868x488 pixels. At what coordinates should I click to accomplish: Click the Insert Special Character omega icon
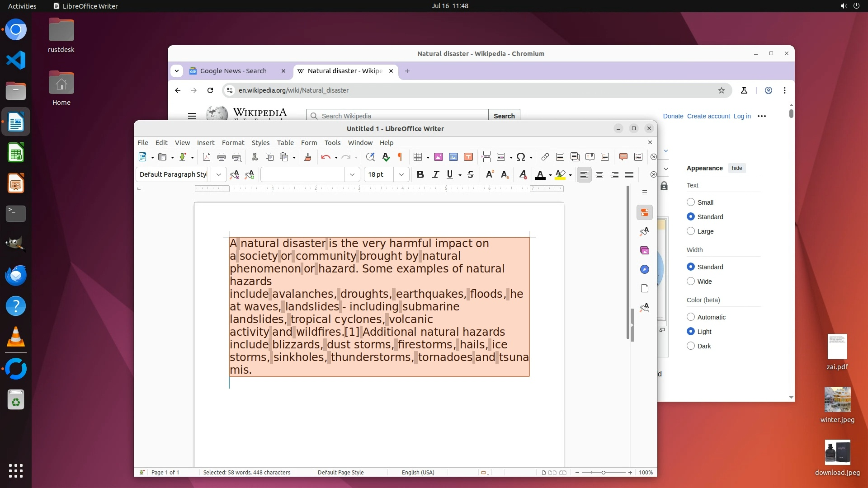(x=521, y=157)
